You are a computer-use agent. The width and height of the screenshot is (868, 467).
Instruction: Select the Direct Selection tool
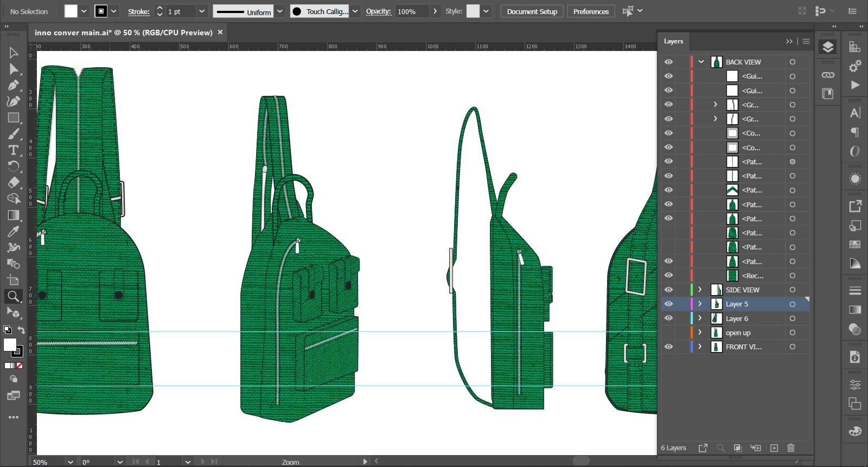[14, 69]
